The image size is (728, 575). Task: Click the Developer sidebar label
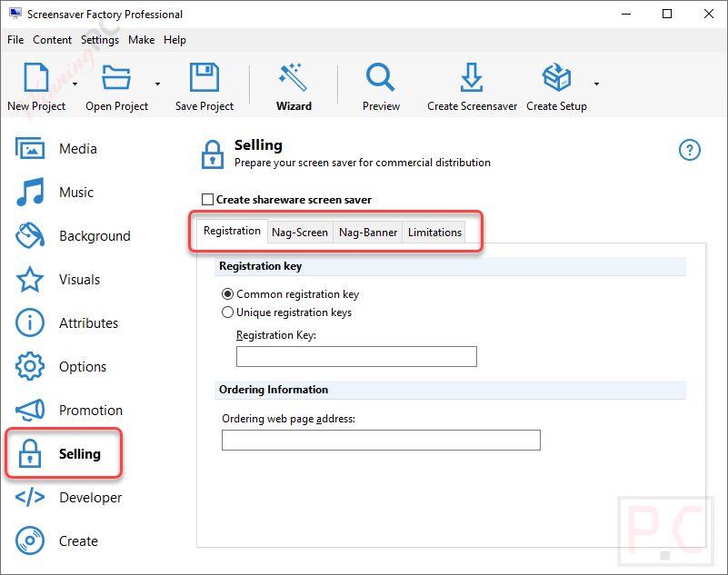(91, 498)
